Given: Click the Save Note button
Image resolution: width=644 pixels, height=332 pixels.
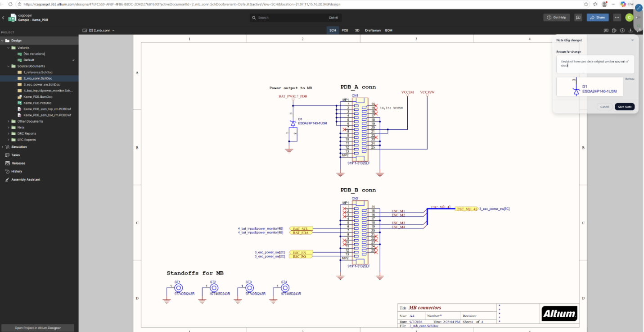Looking at the screenshot, I should tap(625, 107).
